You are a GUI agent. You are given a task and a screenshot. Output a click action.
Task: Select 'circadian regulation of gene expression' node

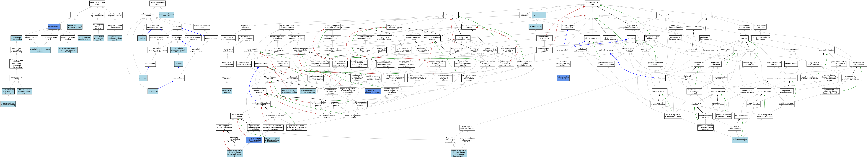click(373, 91)
